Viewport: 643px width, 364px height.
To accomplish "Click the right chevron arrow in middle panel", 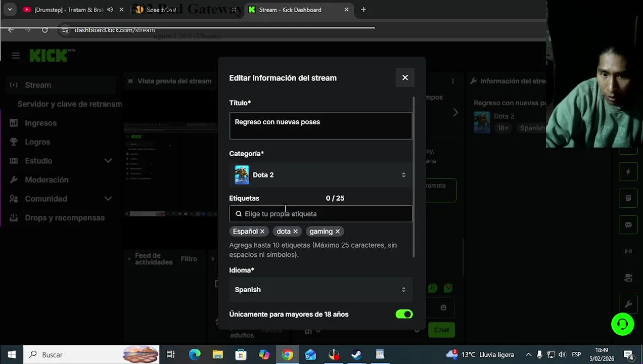I will (455, 113).
